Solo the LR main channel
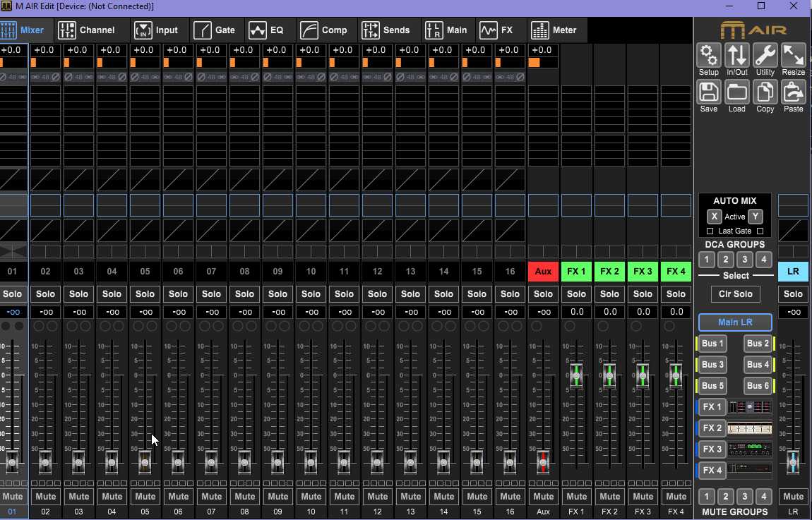Viewport: 812px width, 520px height. tap(793, 294)
